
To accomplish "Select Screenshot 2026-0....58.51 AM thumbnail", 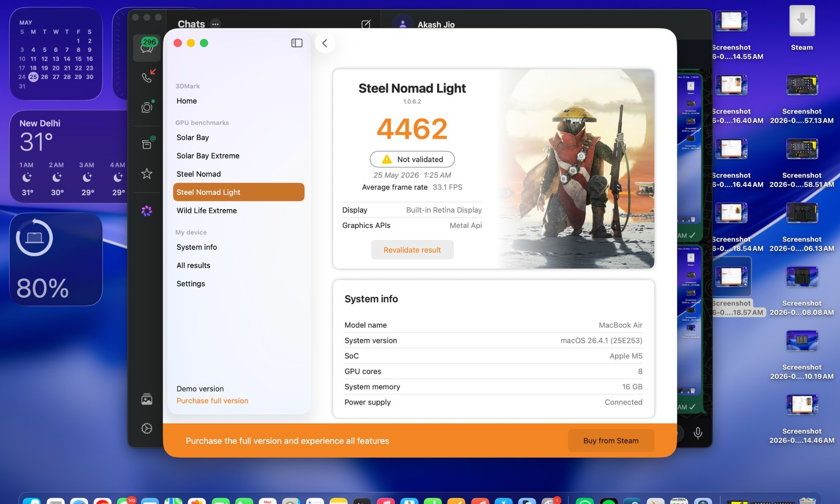I will [802, 149].
